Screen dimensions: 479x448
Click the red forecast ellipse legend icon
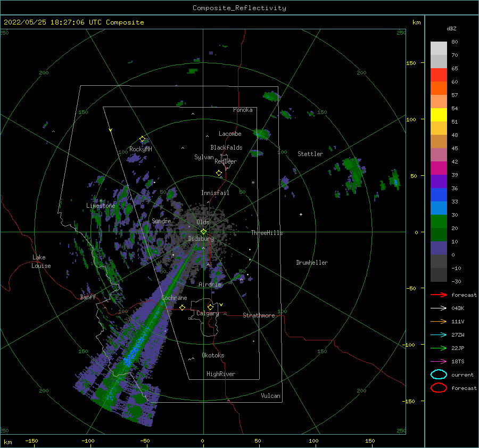[x=439, y=388]
